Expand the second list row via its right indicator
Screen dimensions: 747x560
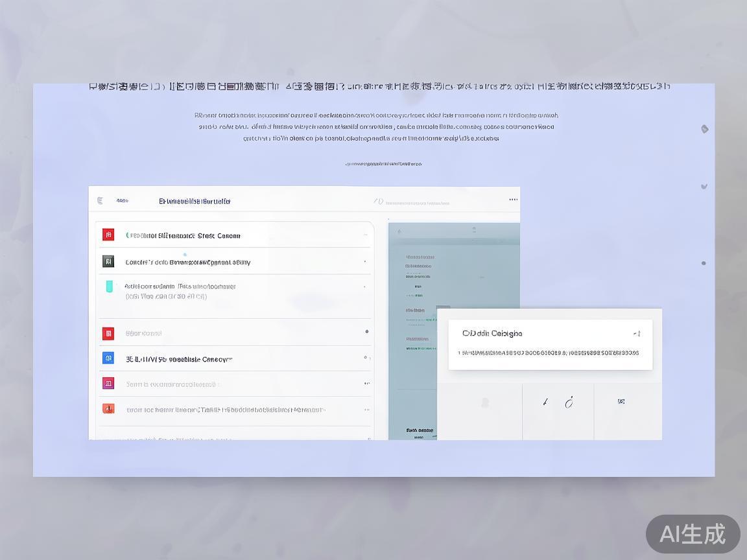pos(365,262)
